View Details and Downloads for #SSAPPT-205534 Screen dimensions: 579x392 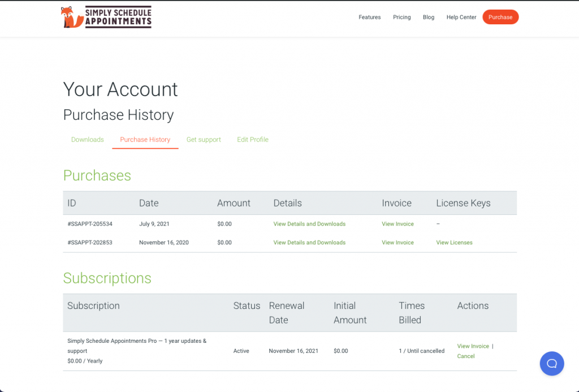tap(309, 224)
